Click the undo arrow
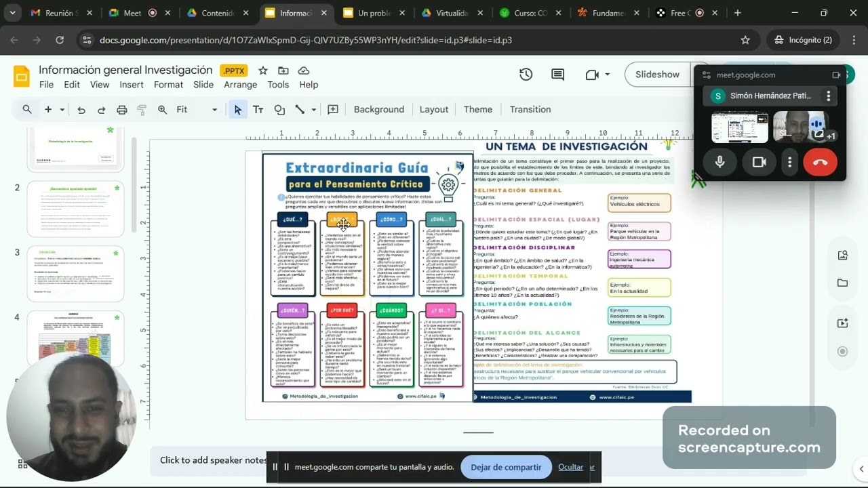The image size is (868, 488). pos(81,110)
